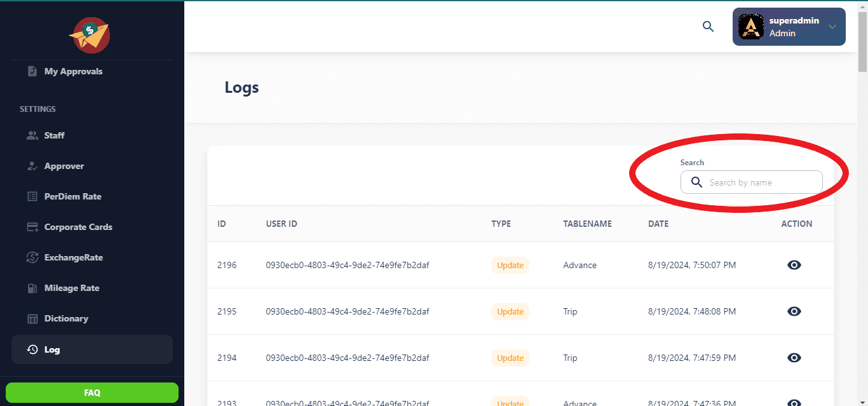The image size is (868, 406).
Task: Expand the superadmin account dropdown chevron
Action: [x=832, y=27]
